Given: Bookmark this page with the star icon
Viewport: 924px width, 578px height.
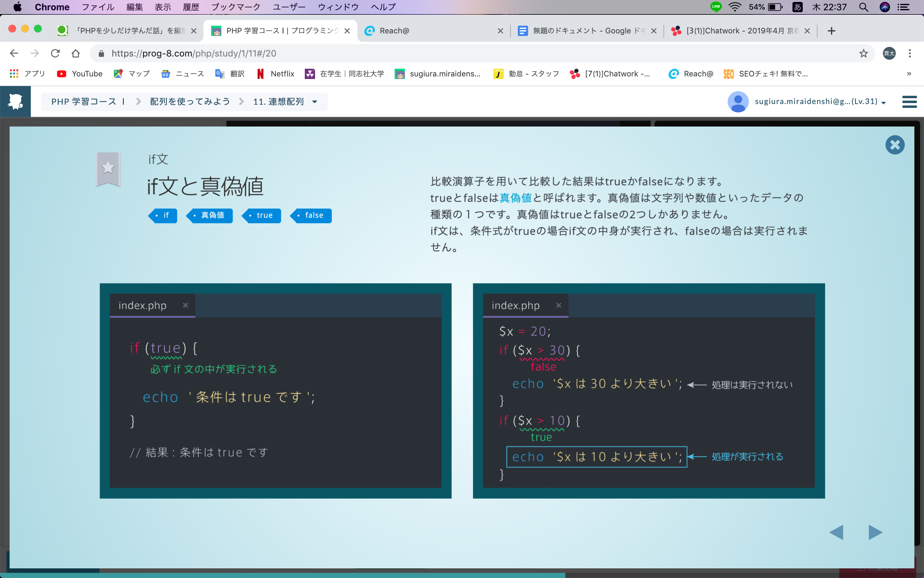Looking at the screenshot, I should 863,54.
